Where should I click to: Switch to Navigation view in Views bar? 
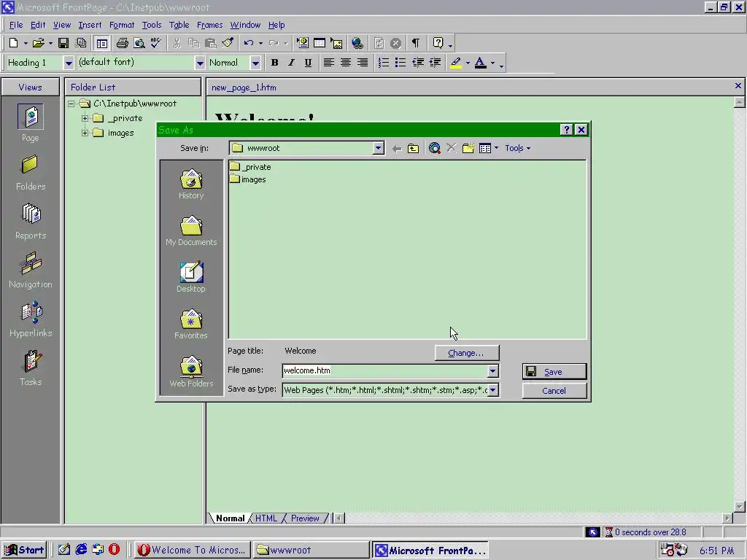[x=31, y=271]
